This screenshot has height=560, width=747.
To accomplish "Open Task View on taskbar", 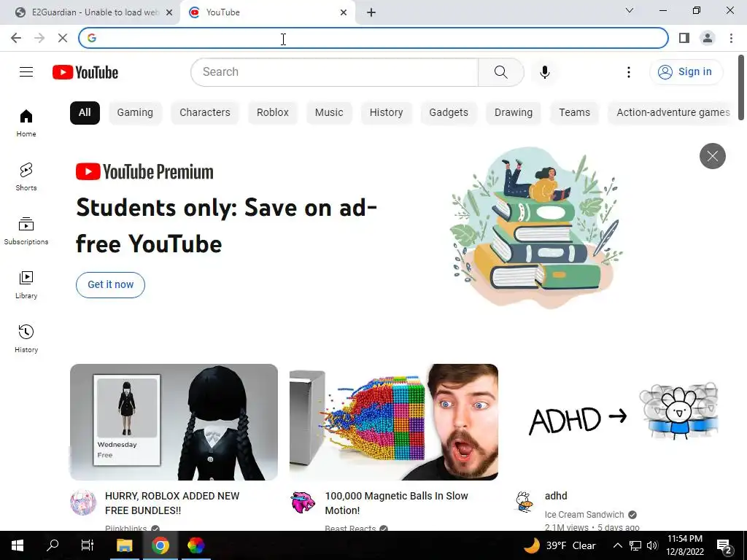I will [x=88, y=545].
